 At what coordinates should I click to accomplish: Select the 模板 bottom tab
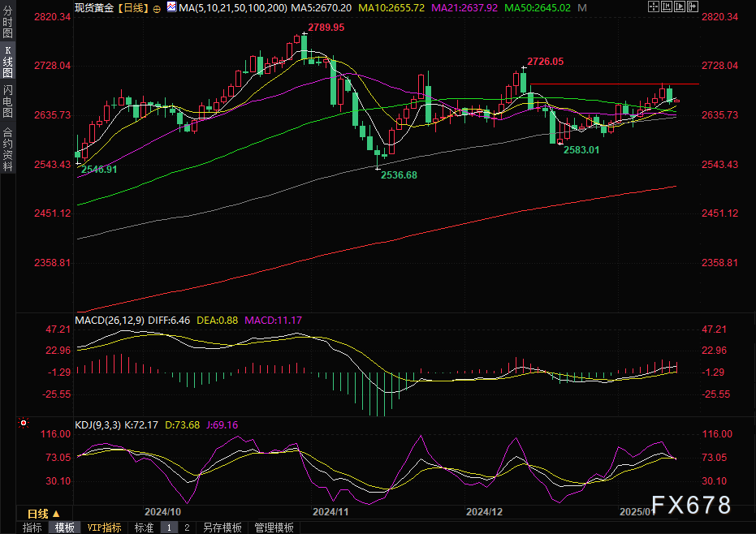pyautogui.click(x=65, y=528)
